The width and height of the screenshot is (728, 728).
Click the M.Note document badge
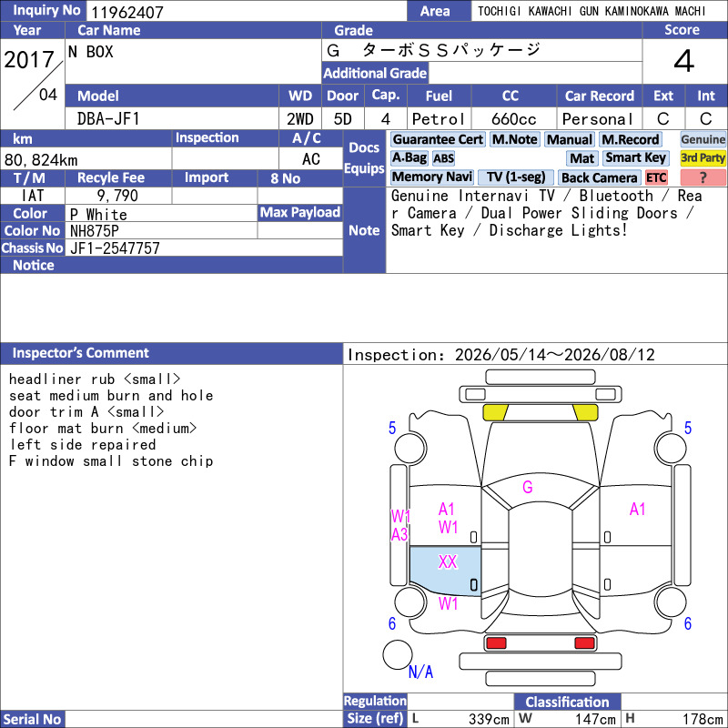(x=514, y=139)
